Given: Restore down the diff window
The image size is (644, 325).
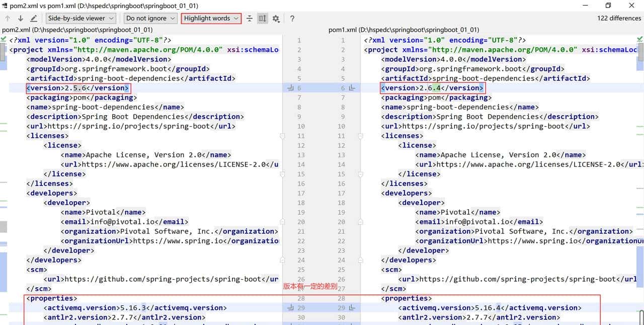Looking at the screenshot, I should point(608,6).
